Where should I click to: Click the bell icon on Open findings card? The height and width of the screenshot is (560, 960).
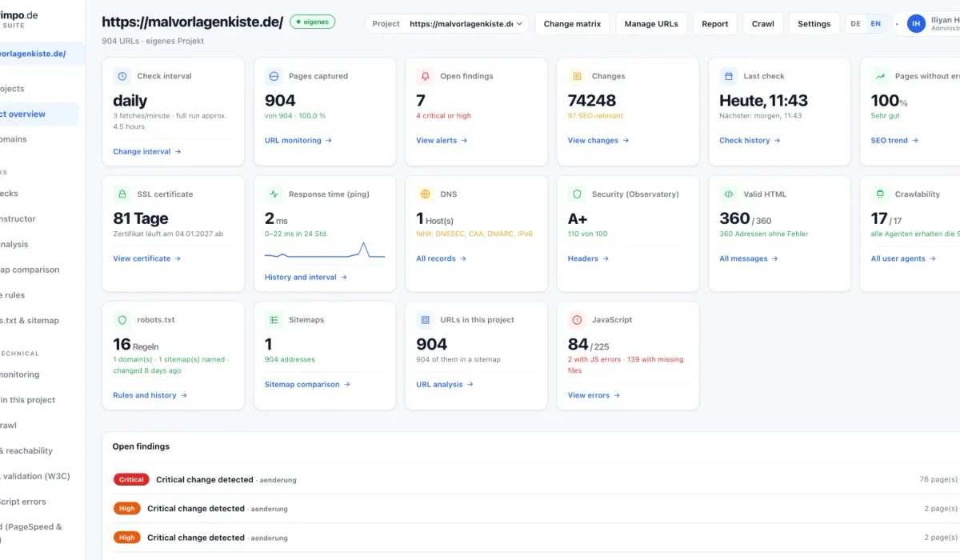426,76
